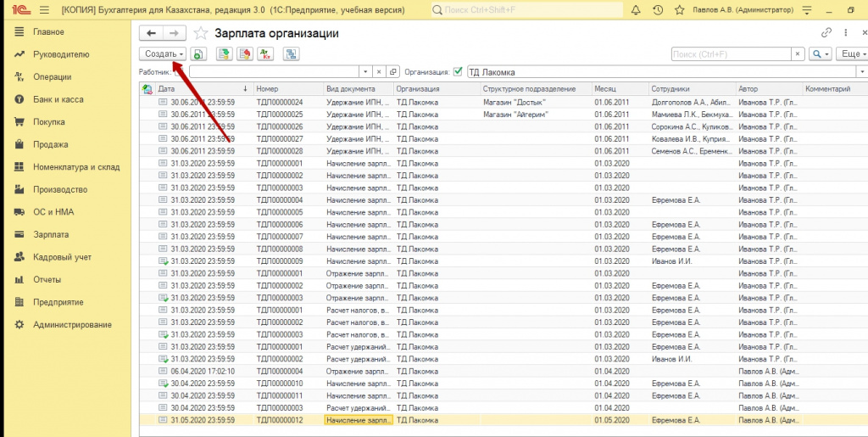Open Зарплата section
This screenshot has height=437, width=868.
coord(51,234)
